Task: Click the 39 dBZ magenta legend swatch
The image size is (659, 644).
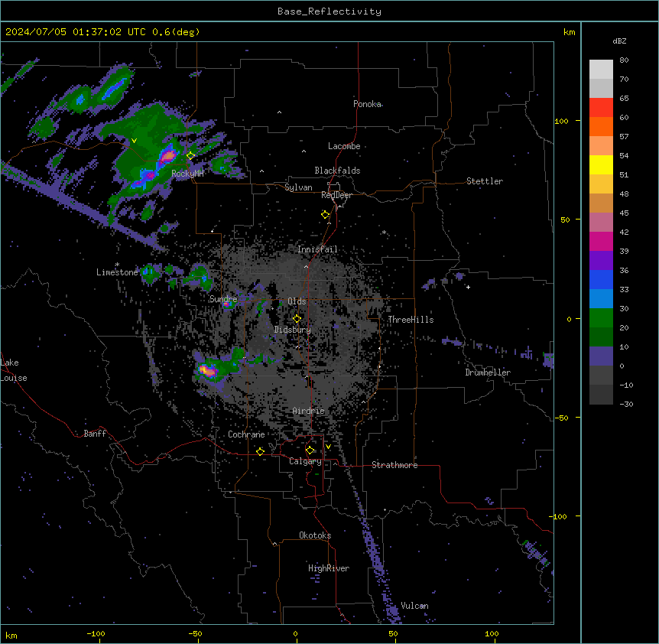Action: pos(601,241)
